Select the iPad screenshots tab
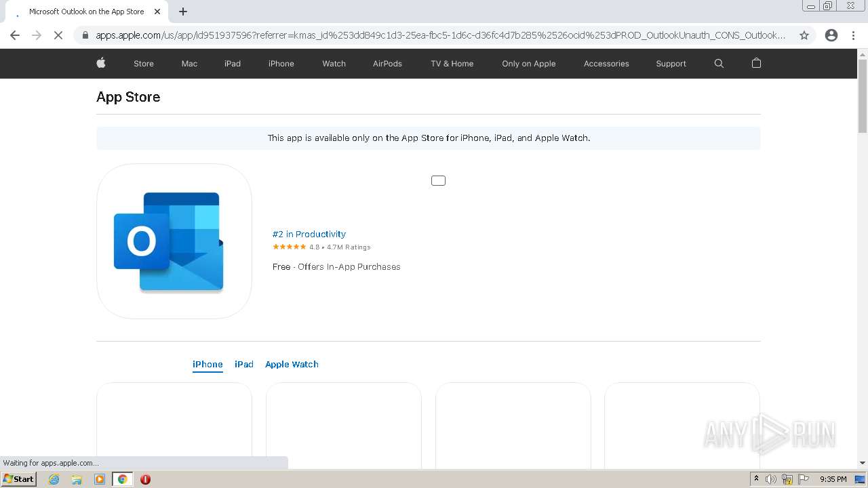868x488 pixels. [x=244, y=364]
